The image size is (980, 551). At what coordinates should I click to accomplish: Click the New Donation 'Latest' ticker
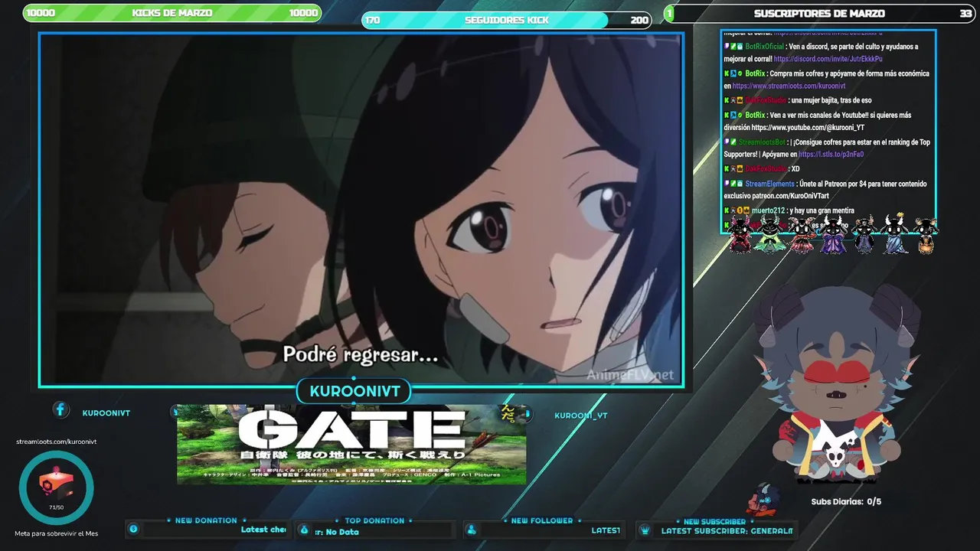(263, 530)
